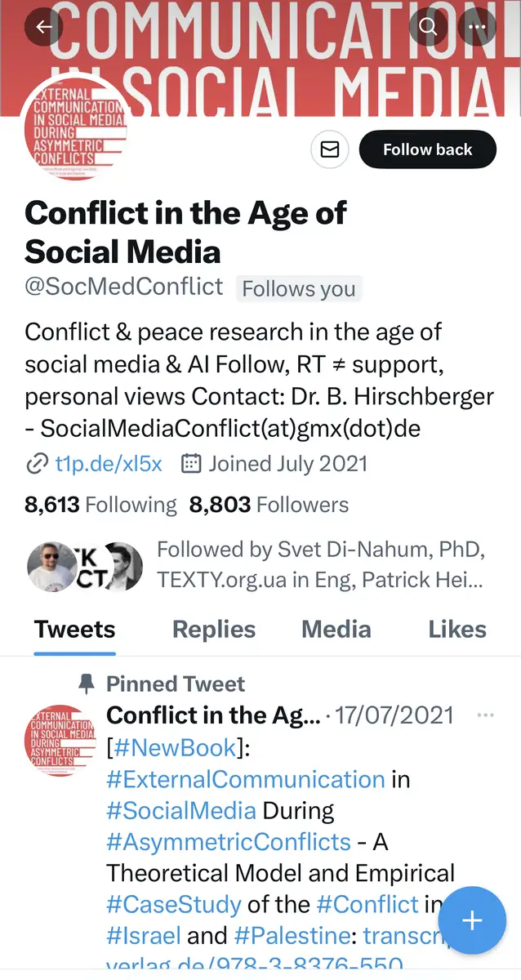Image resolution: width=521 pixels, height=980 pixels.
Task: Tap the pinned tweet author avatar
Action: click(x=59, y=739)
